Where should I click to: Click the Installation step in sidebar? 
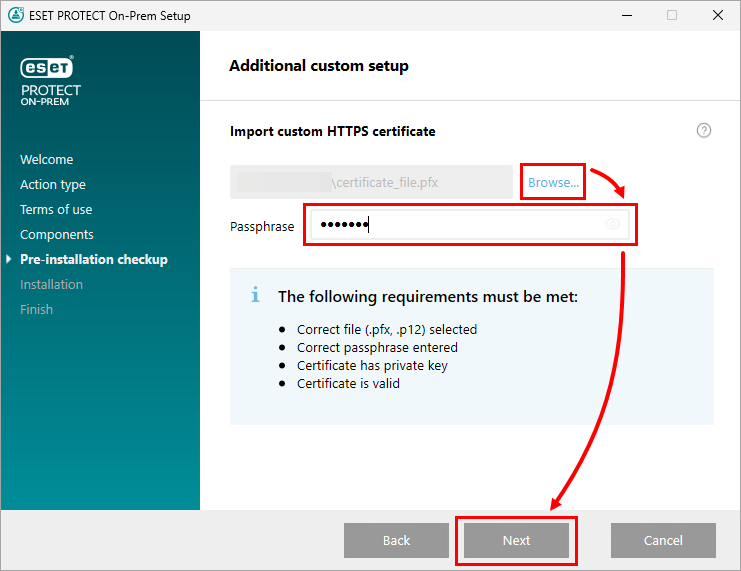coord(51,285)
